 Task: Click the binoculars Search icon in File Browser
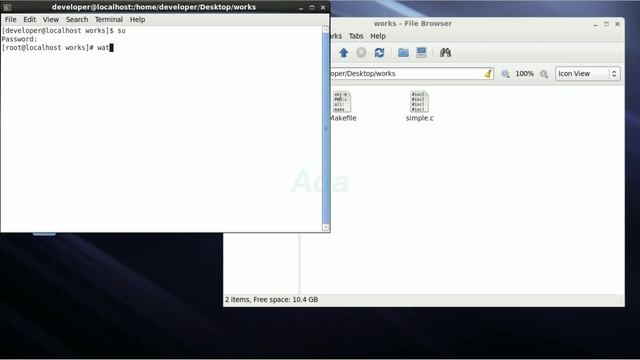coord(445,53)
